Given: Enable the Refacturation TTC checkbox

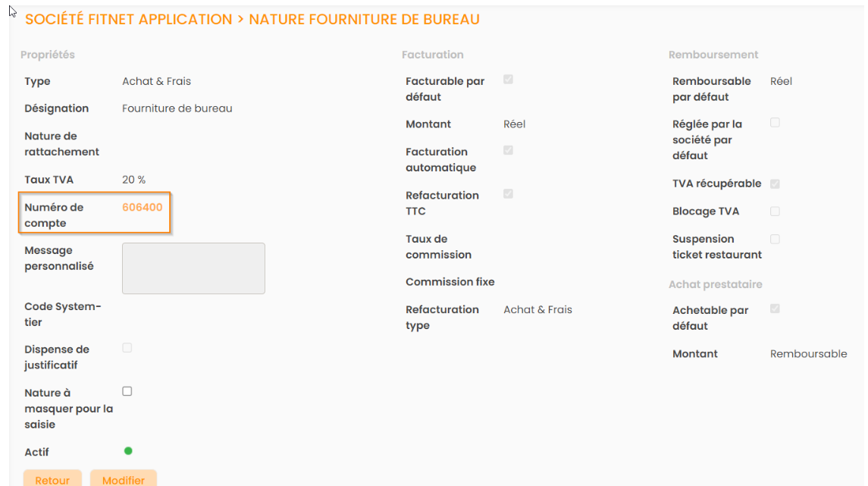Looking at the screenshot, I should (x=508, y=194).
